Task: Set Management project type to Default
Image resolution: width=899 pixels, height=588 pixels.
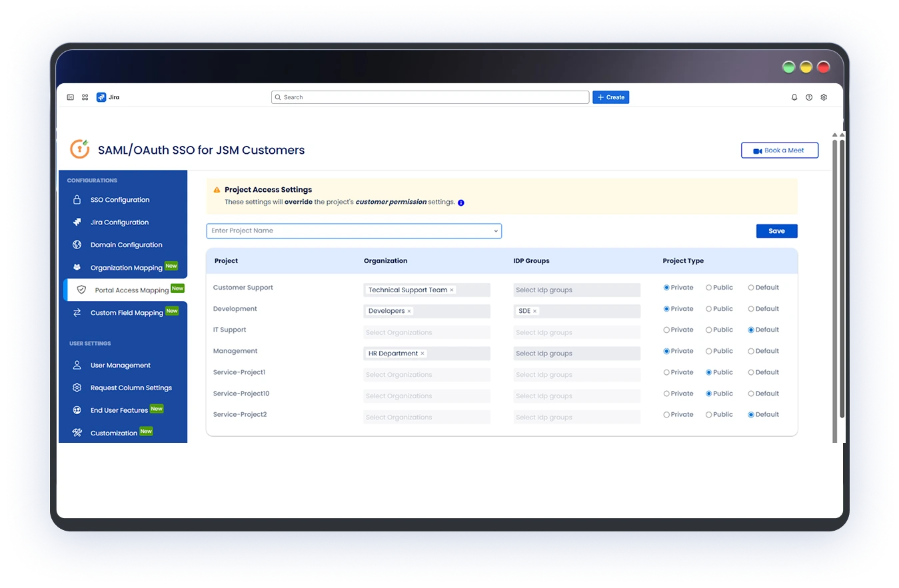Action: coord(751,351)
